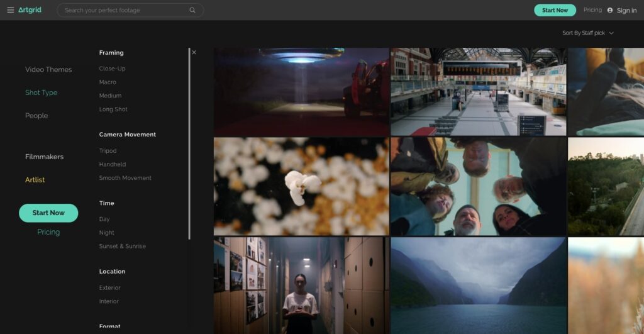644x334 pixels.
Task: Go to Artlist link
Action: coord(35,180)
